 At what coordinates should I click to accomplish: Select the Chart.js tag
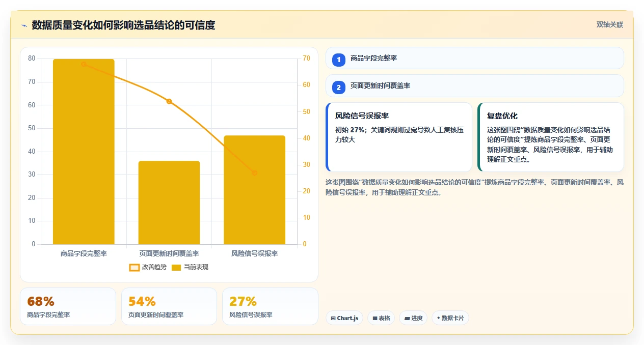344,318
